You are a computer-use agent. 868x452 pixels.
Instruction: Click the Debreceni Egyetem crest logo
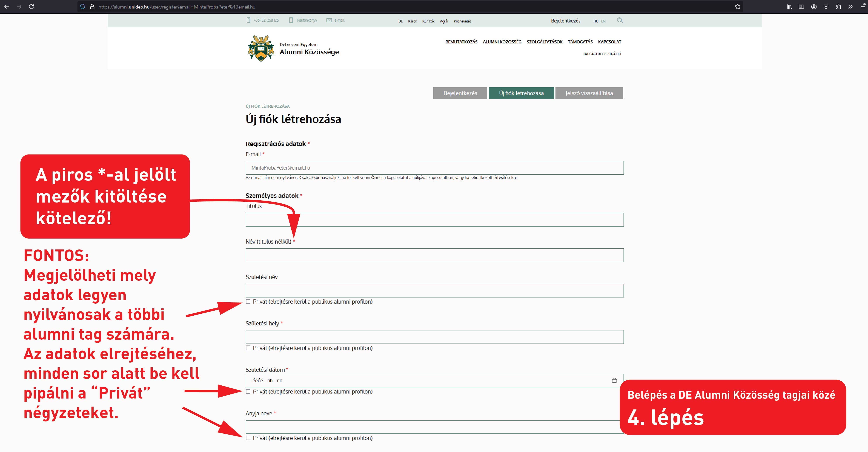pos(261,48)
